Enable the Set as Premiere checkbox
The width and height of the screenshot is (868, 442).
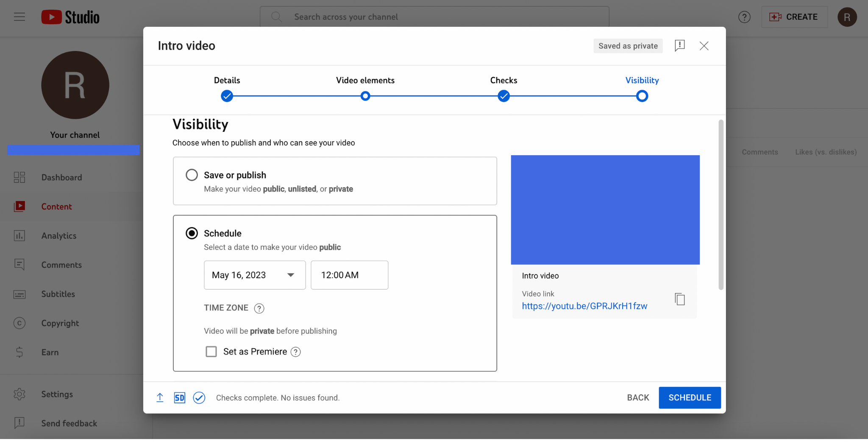[211, 352]
